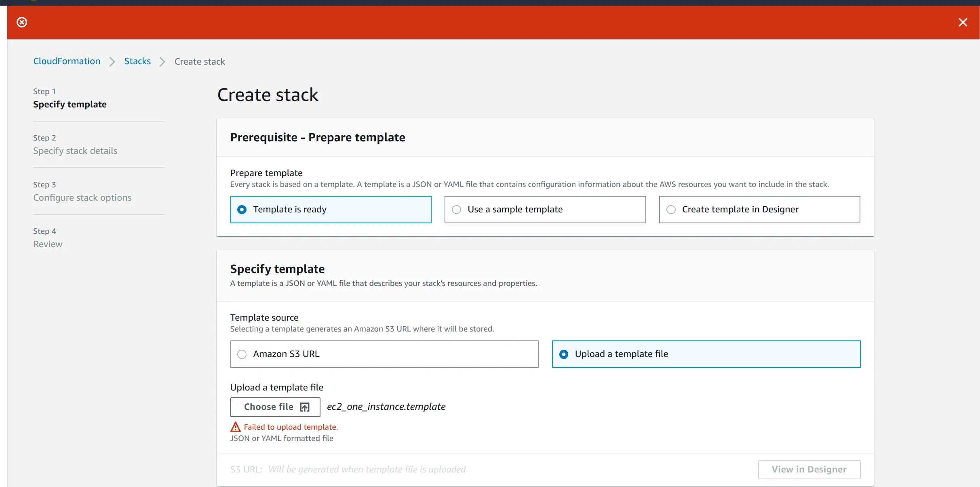
Task: Choose Use a sample template option
Action: 456,210
